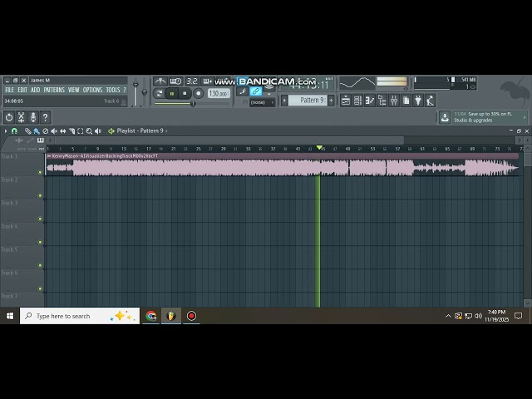Viewport: 532px width, 399px height.
Task: Select the playlist slip tool
Action: (x=63, y=131)
